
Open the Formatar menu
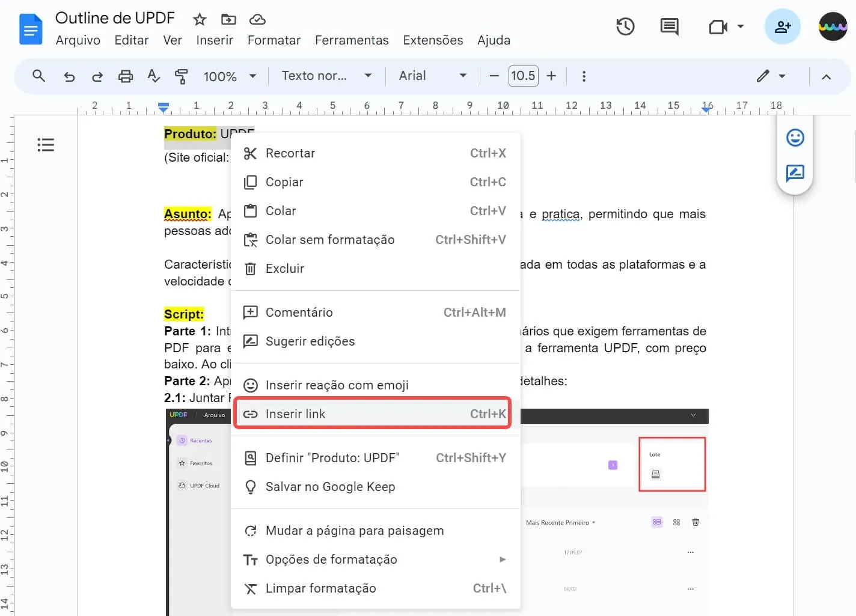(274, 40)
